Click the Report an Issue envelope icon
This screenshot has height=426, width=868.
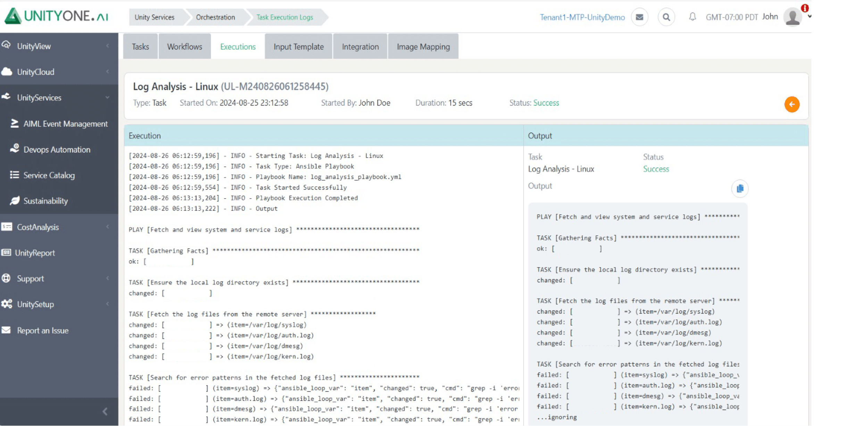click(6, 330)
